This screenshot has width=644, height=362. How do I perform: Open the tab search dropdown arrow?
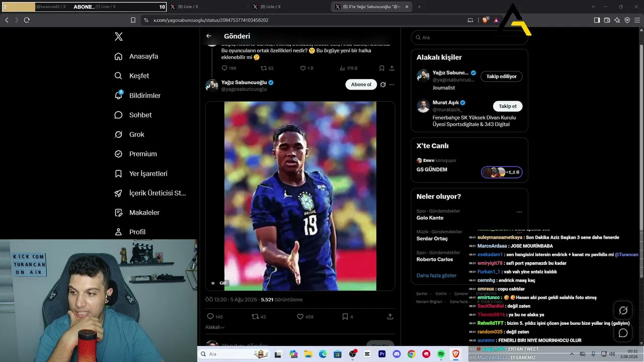[594, 7]
